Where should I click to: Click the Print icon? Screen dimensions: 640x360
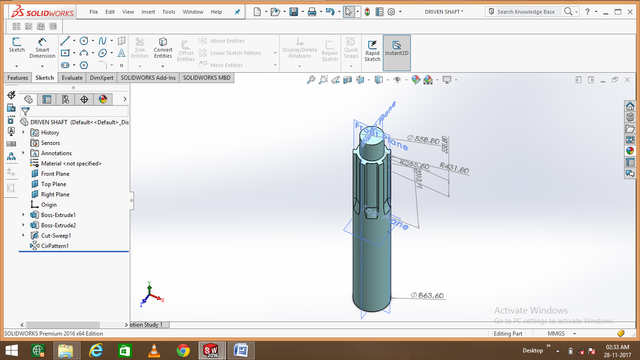pos(312,12)
